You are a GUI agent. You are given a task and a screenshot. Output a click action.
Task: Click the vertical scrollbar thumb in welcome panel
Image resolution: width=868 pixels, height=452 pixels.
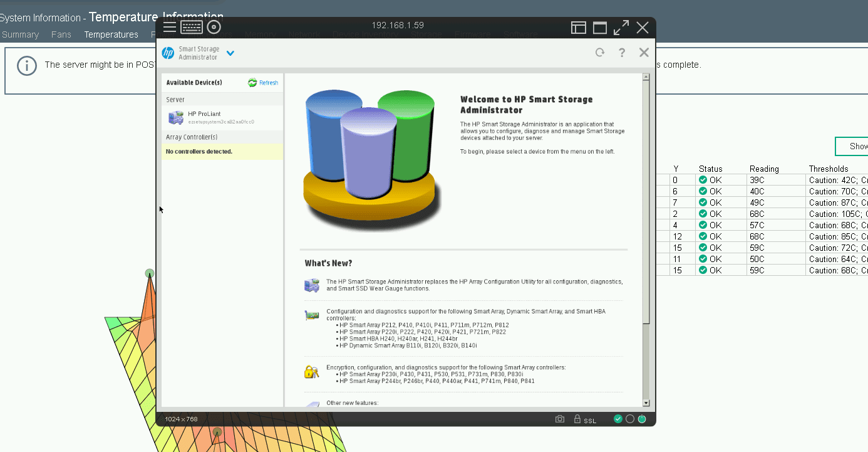click(x=646, y=202)
